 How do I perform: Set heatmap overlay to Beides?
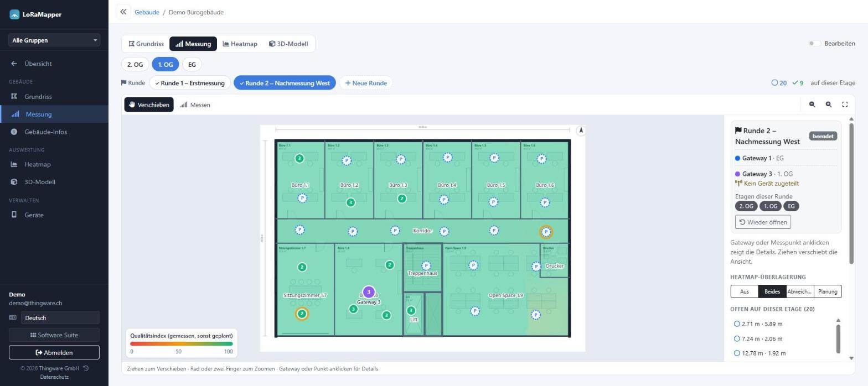pyautogui.click(x=772, y=291)
